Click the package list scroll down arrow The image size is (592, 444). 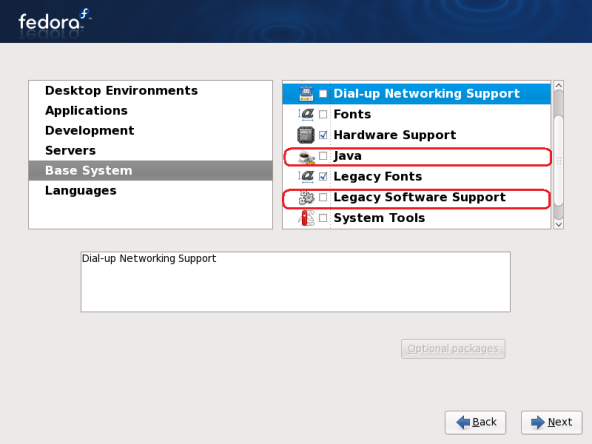(x=558, y=224)
